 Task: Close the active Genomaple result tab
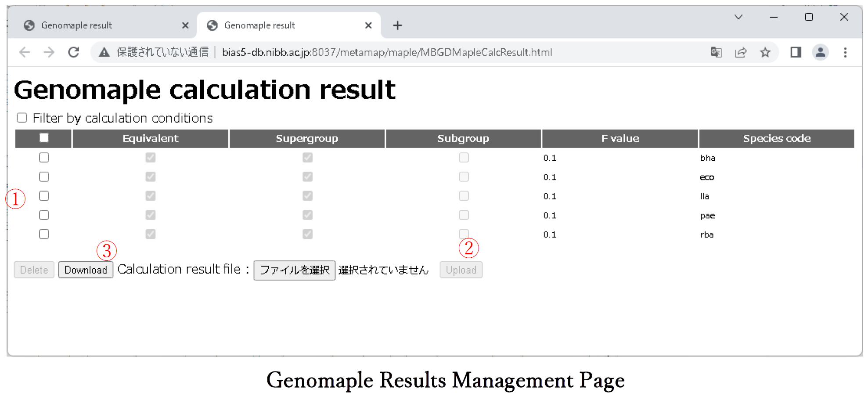pyautogui.click(x=368, y=25)
